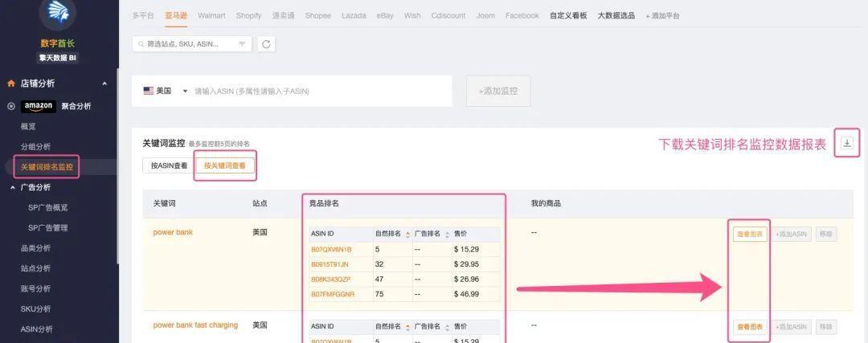Click the +添加监控 button
Screen dimensions: 868x343
point(498,91)
